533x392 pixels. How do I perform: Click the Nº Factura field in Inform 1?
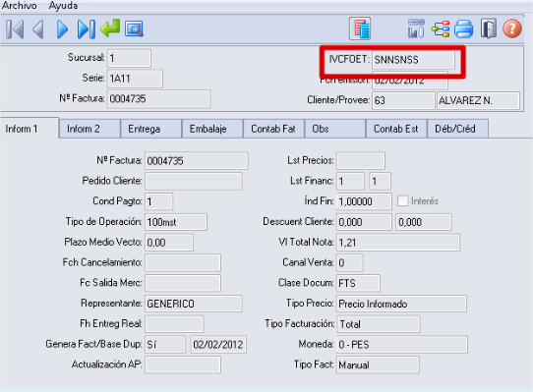pyautogui.click(x=197, y=161)
